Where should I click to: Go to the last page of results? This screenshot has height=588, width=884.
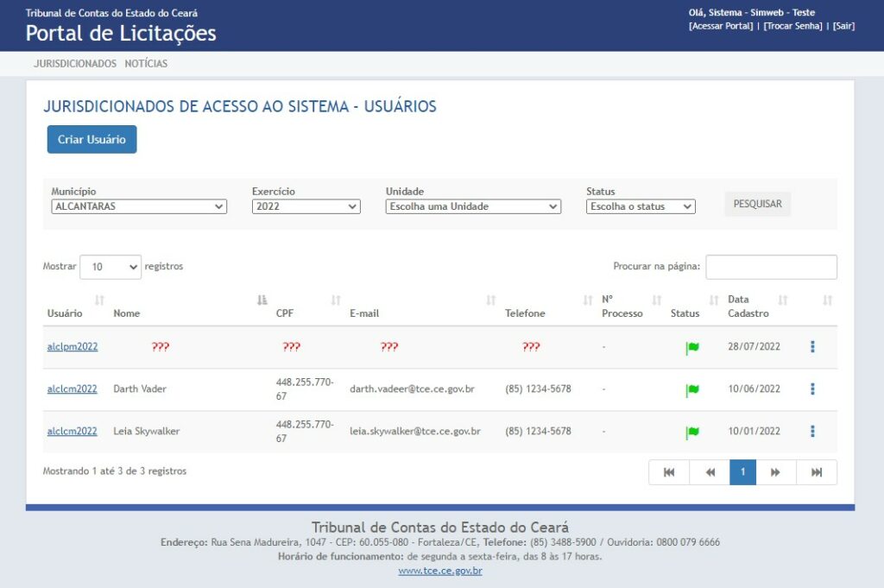[x=817, y=472]
